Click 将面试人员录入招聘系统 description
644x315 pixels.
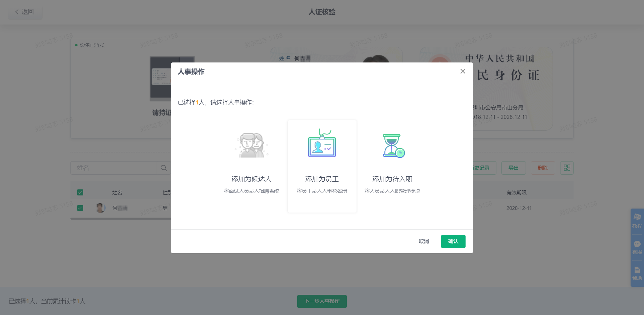[252, 191]
